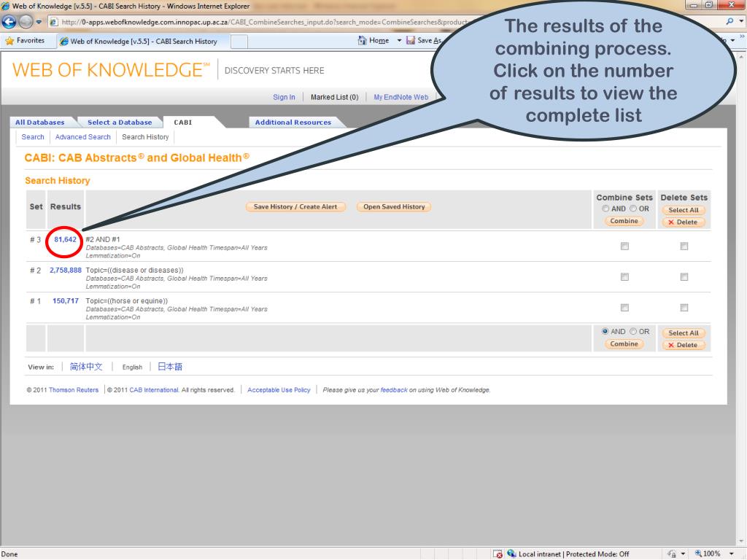
Task: Switch to All Databases tab
Action: [40, 122]
